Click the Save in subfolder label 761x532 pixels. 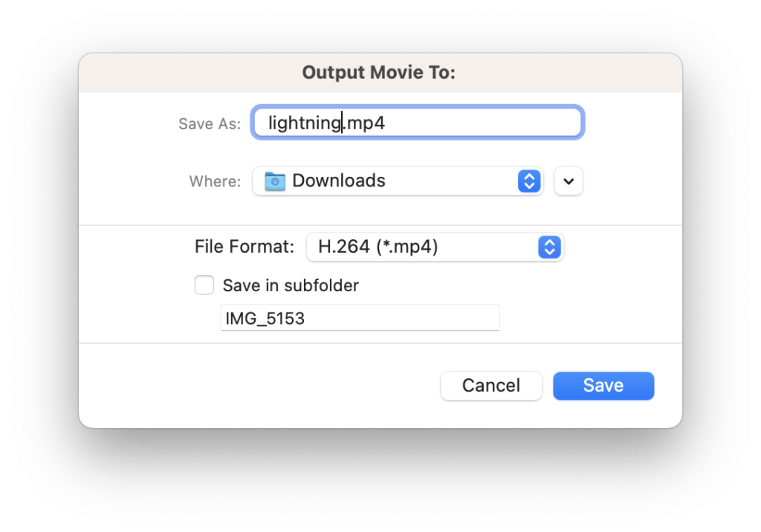tap(291, 285)
